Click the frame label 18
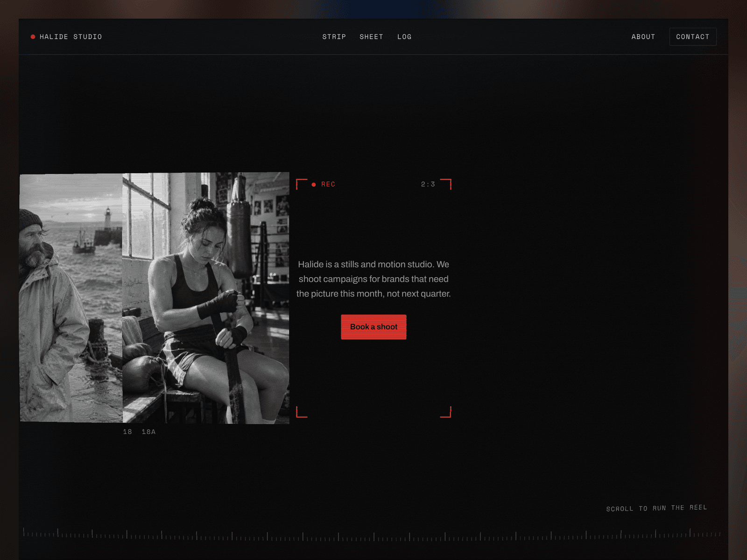The image size is (747, 560). pos(127,432)
